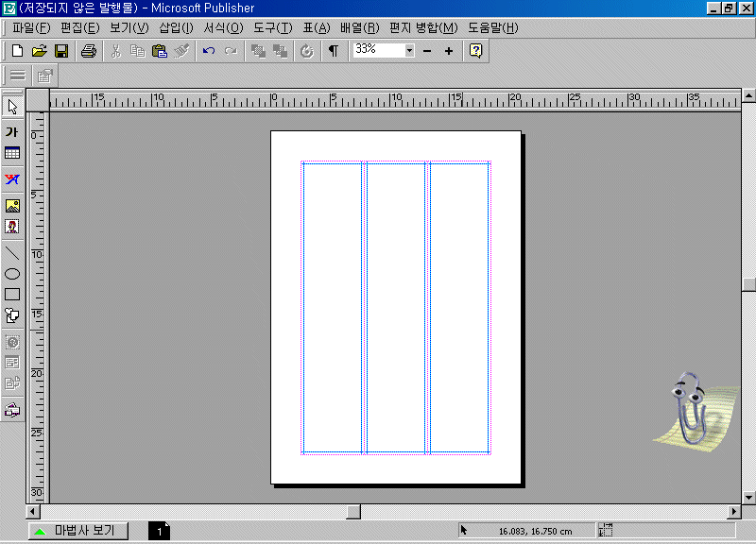Save the publication with floppy disk icon

(x=61, y=51)
